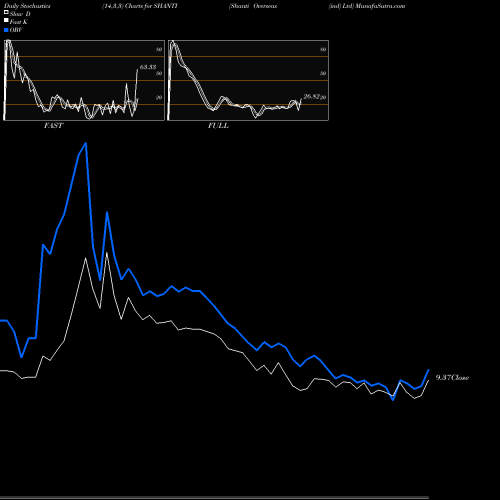Click the 'FULL' chart label
The height and width of the screenshot is (500, 500).
pyautogui.click(x=218, y=126)
